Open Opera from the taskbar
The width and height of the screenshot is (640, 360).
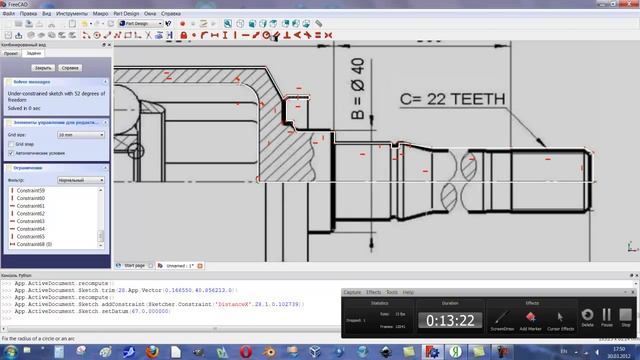(246, 352)
